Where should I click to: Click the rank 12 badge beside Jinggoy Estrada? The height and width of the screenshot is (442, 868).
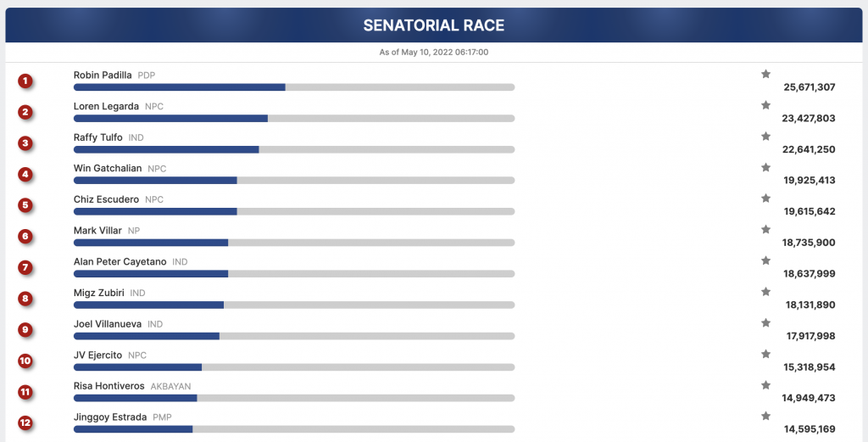coord(25,423)
